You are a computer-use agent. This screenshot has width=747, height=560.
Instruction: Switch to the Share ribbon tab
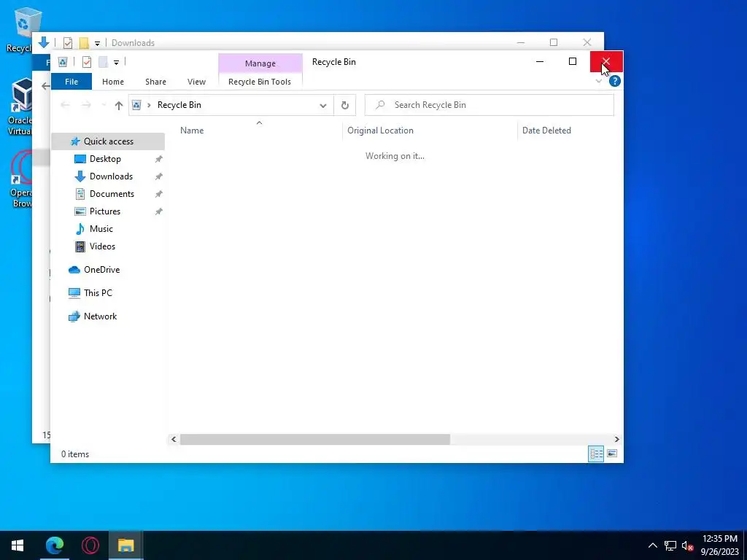[156, 82]
